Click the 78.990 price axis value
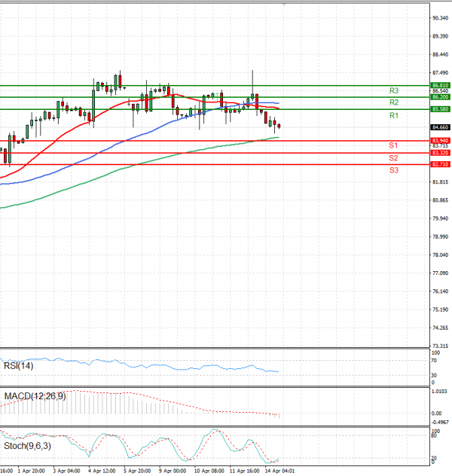Viewport: 452px width, 476px height. coord(440,236)
